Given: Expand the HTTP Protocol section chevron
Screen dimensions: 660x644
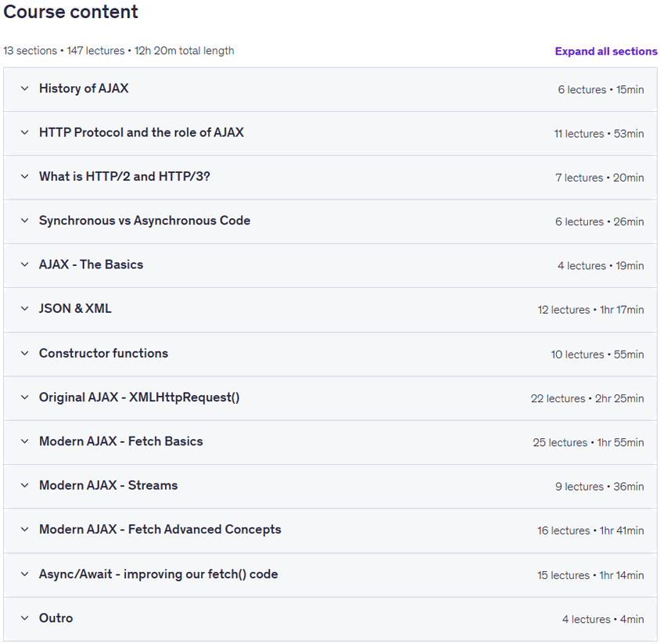Looking at the screenshot, I should [25, 133].
